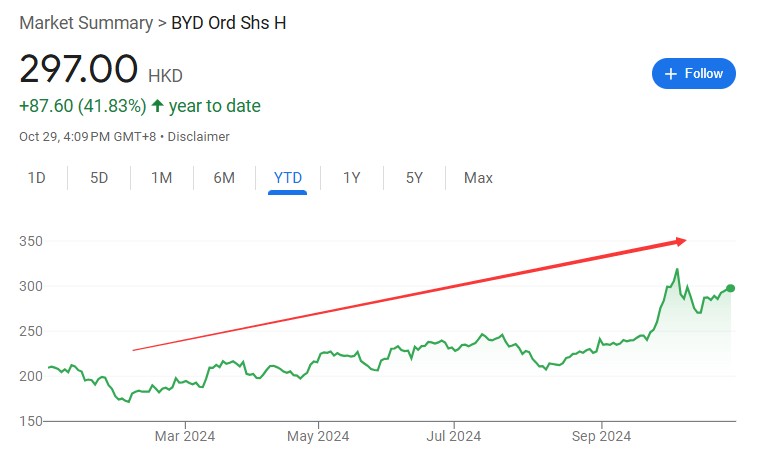Screen dimensions: 768x452
Task: Select the Max time range
Action: coord(478,178)
